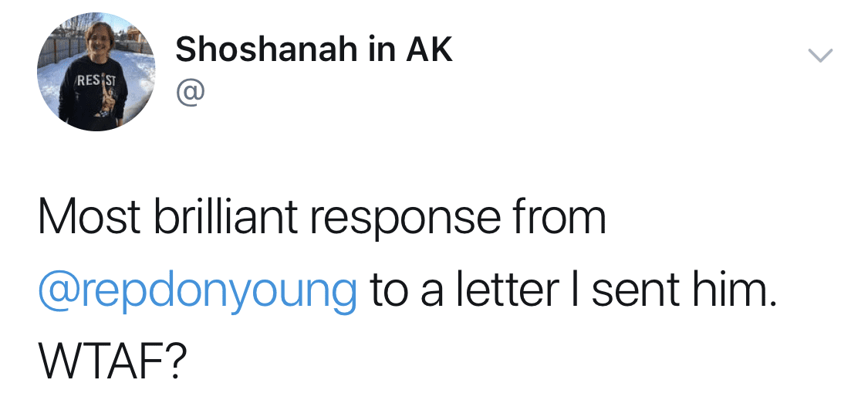Click the "WTAF?" text line
Viewport: 868px width, 407px height.
coord(110,359)
